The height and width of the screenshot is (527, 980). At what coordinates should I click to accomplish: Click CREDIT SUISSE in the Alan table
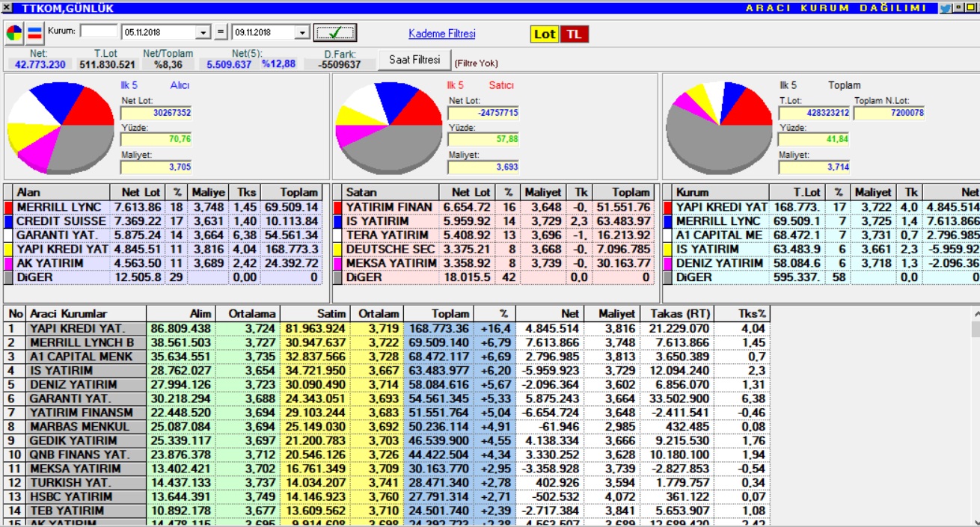(x=62, y=221)
